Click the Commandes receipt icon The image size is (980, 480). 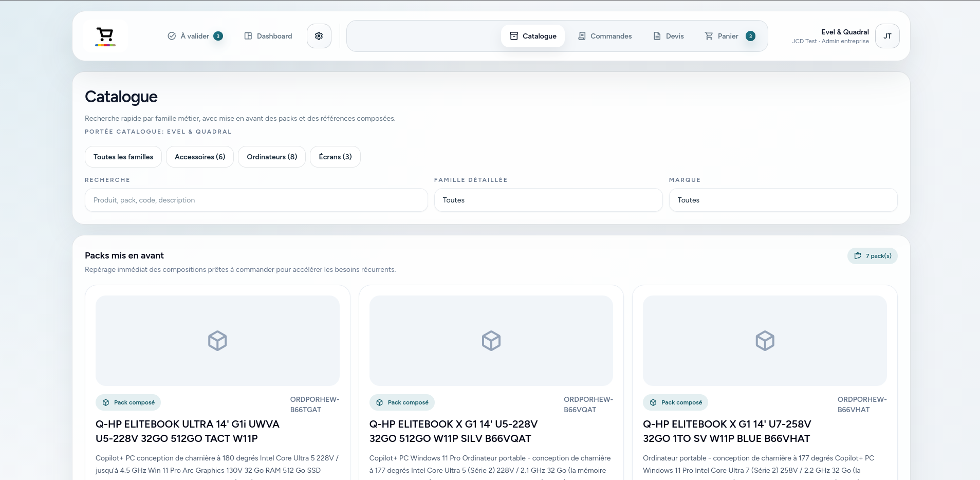(582, 36)
